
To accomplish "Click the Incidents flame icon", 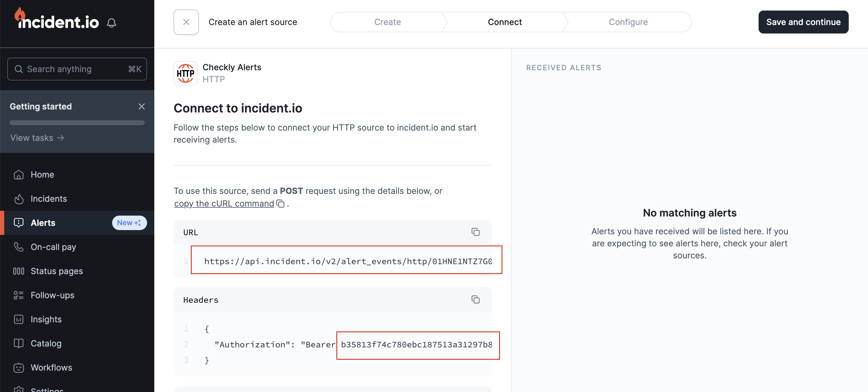I will pyautogui.click(x=18, y=199).
